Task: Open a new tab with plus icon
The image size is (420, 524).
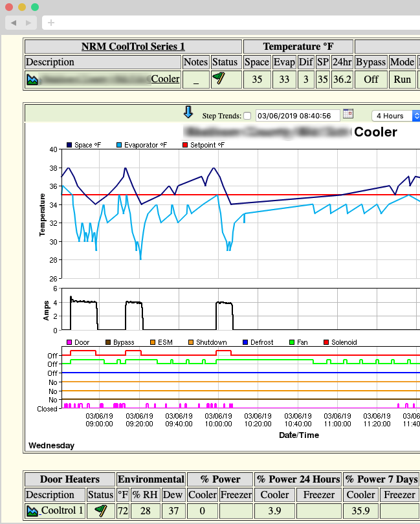Action: 51,23
